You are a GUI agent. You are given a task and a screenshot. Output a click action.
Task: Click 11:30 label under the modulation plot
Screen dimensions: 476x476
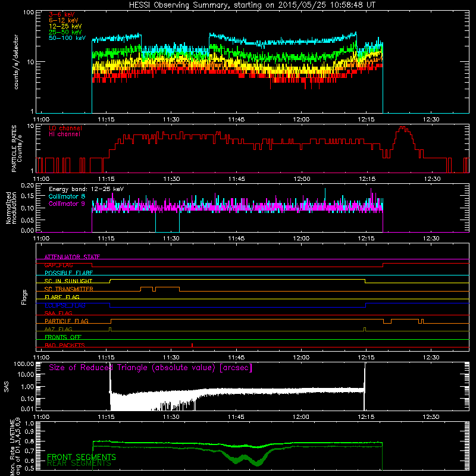171,239
